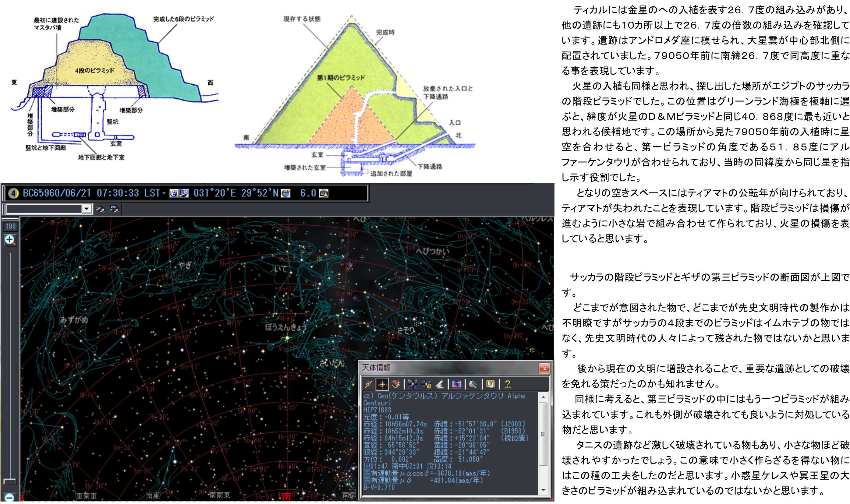Click the 180 field-of-view value box
This screenshot has width=850, height=504.
10,227
